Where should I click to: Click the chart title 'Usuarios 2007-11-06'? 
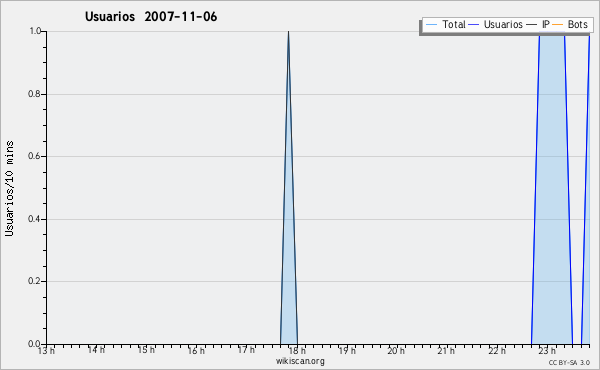click(151, 17)
